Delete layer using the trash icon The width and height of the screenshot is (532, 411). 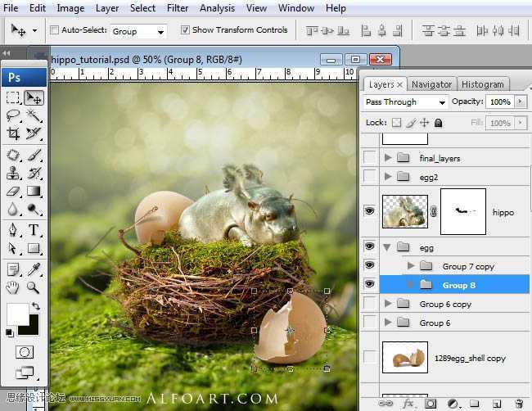[x=518, y=404]
